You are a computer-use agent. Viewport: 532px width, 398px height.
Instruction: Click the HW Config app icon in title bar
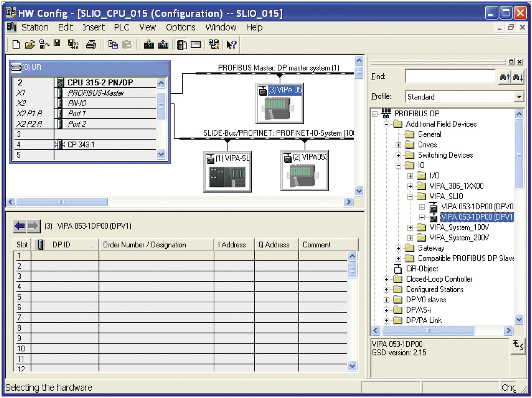11,13
